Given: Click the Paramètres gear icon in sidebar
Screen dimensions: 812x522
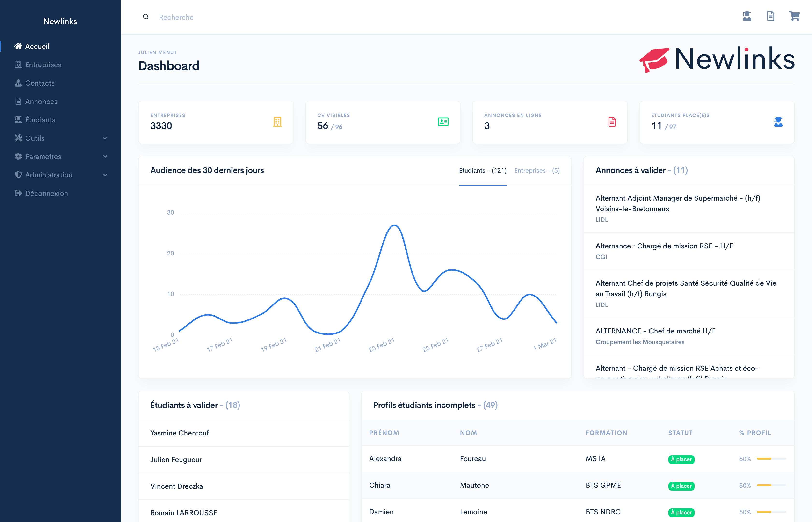Looking at the screenshot, I should pos(18,156).
